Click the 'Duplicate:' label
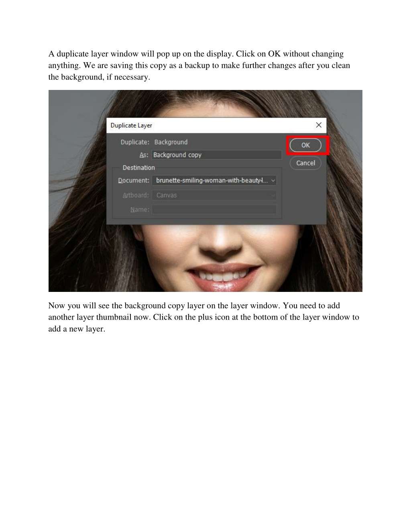411x532 pixels. [135, 142]
